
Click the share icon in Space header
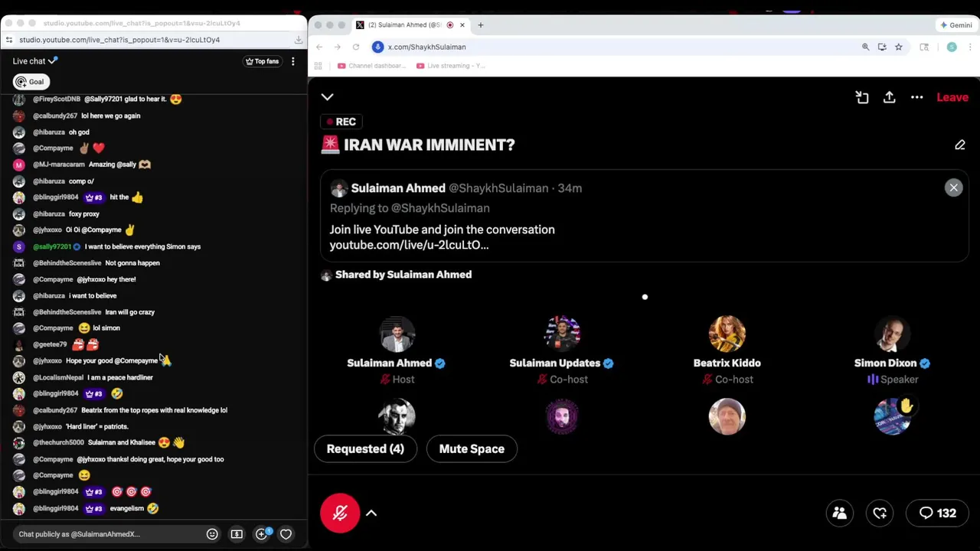coord(889,97)
